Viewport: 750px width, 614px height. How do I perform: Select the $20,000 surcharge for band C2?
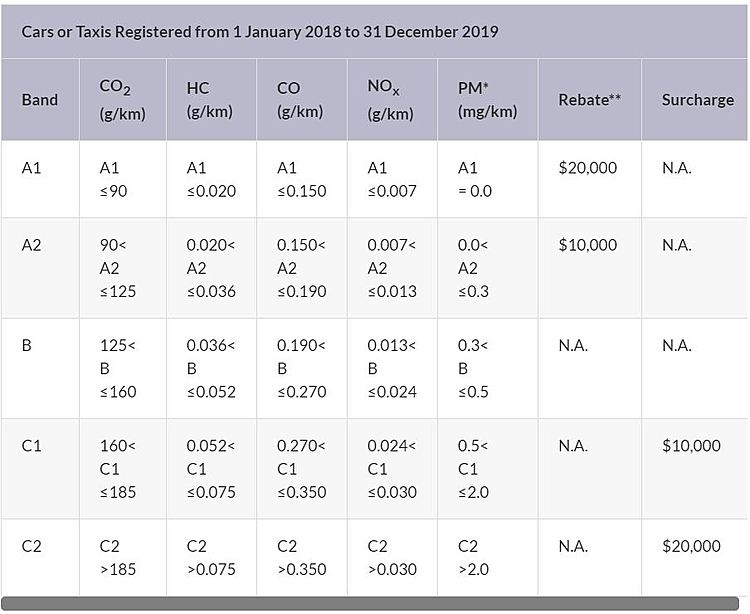tap(691, 546)
